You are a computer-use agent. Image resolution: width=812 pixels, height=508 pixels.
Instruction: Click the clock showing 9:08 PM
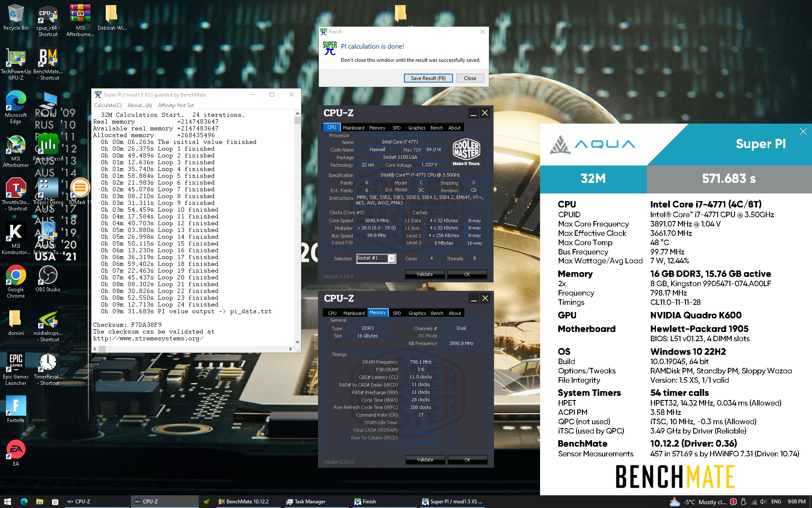pyautogui.click(x=796, y=502)
